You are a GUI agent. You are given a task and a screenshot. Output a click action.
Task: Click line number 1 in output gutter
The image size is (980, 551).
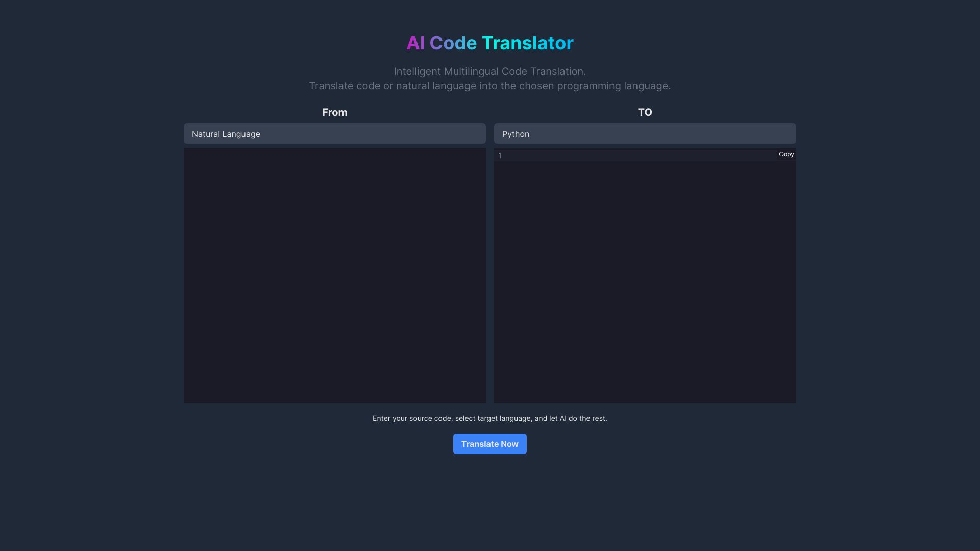500,156
